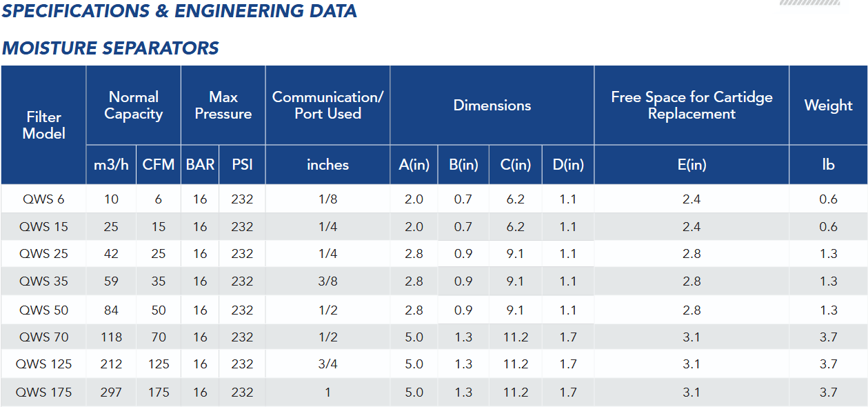Click the CFM sub-header cell
868x407 pixels.
(159, 165)
